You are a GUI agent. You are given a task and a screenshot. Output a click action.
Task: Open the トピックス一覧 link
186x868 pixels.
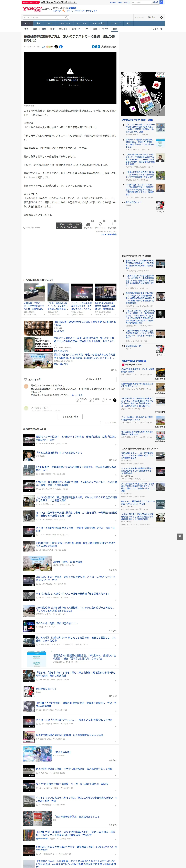pyautogui.click(x=155, y=29)
